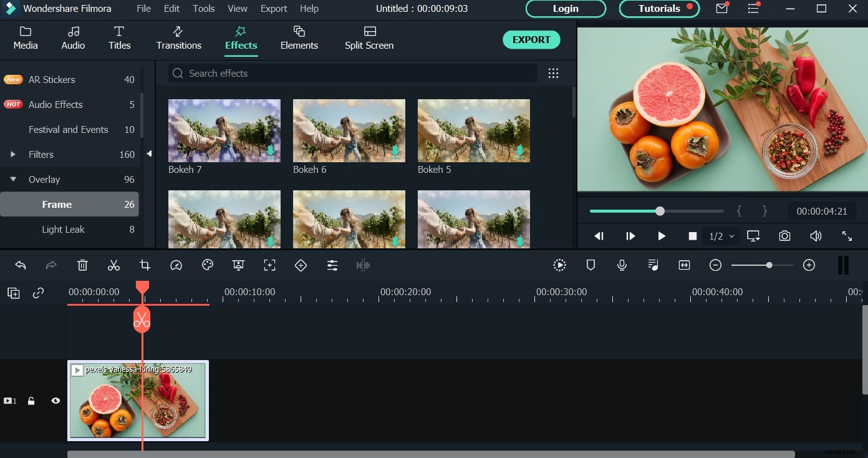Screen dimensions: 868x458
Task: Take a snapshot of the preview
Action: [x=784, y=236]
